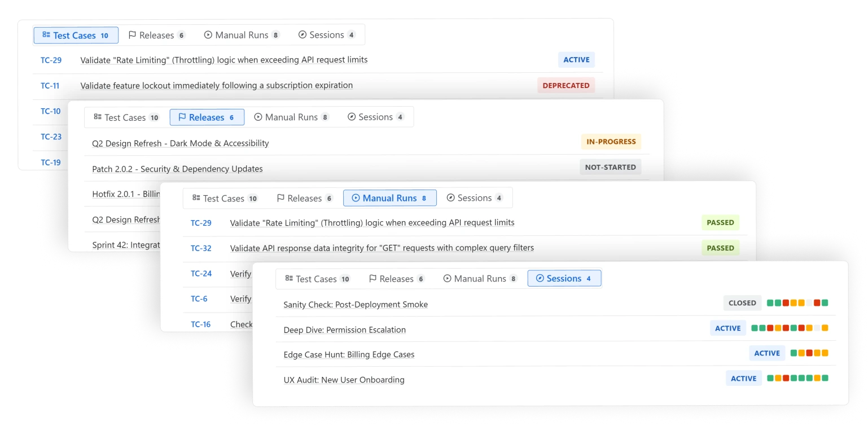The width and height of the screenshot is (868, 426).
Task: Open TC-19 test case link
Action: click(50, 163)
